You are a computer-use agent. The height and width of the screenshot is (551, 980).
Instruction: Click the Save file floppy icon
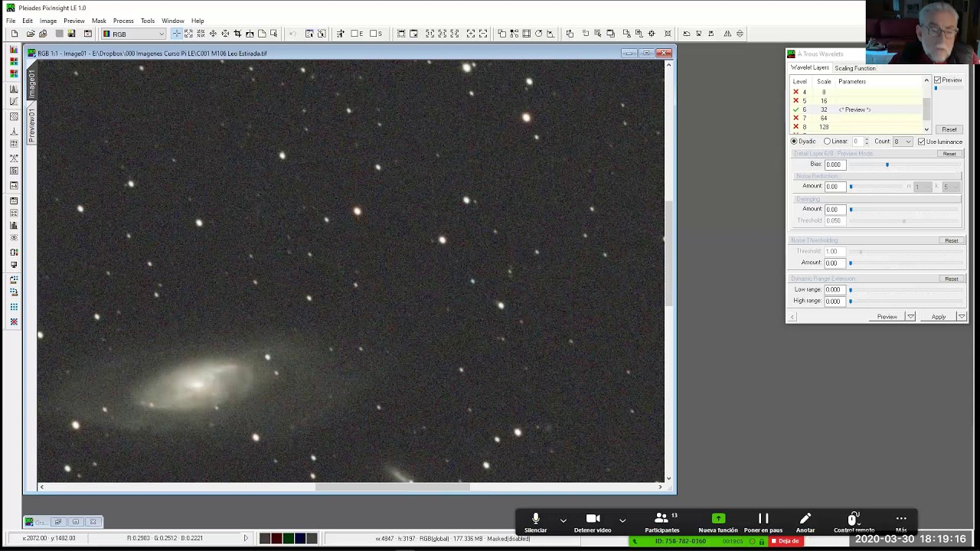[x=71, y=34]
